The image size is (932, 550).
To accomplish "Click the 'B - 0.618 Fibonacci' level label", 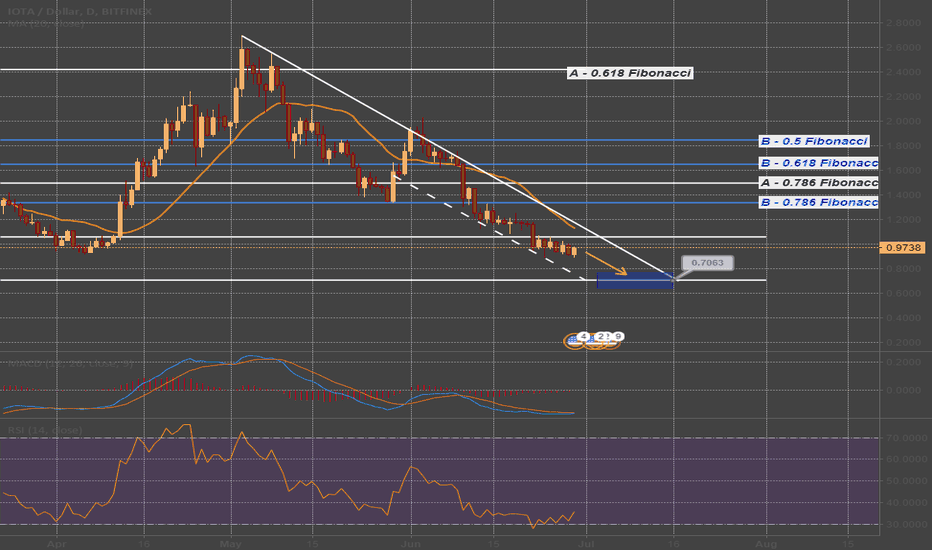I will pyautogui.click(x=818, y=163).
